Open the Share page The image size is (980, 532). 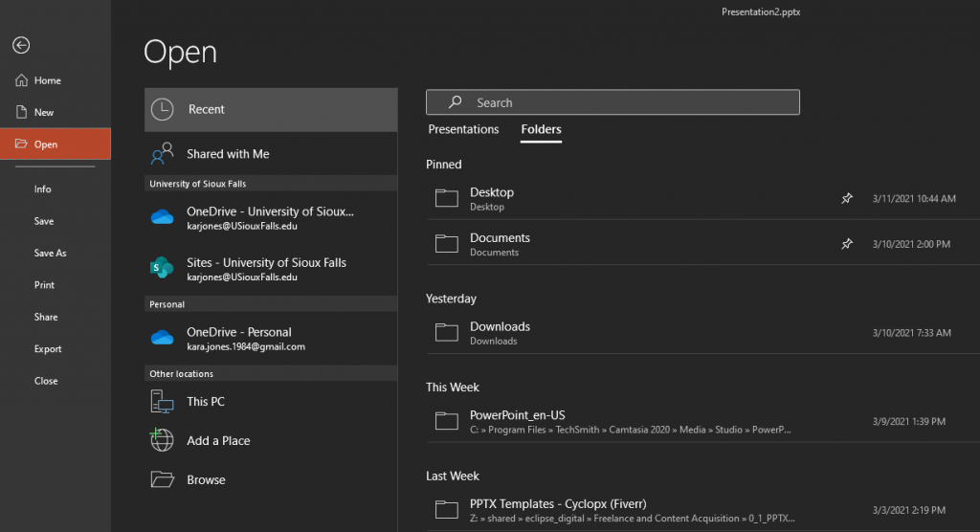[46, 317]
